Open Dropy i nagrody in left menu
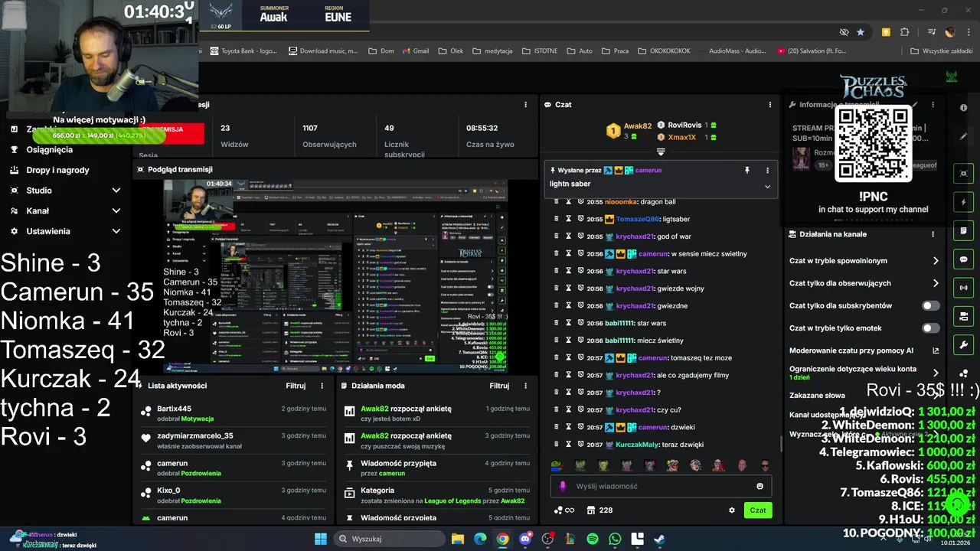The width and height of the screenshot is (980, 551). coord(57,170)
